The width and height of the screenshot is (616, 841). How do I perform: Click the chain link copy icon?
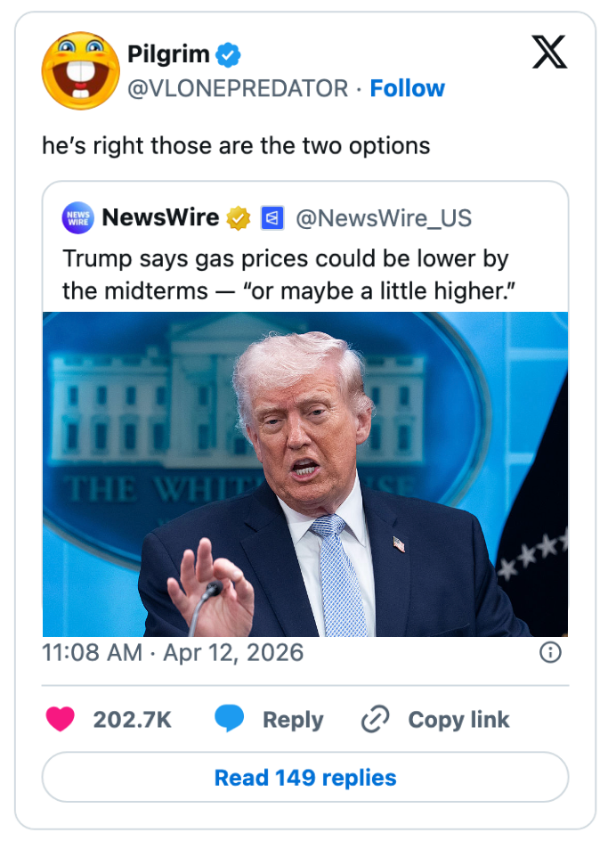click(x=376, y=720)
